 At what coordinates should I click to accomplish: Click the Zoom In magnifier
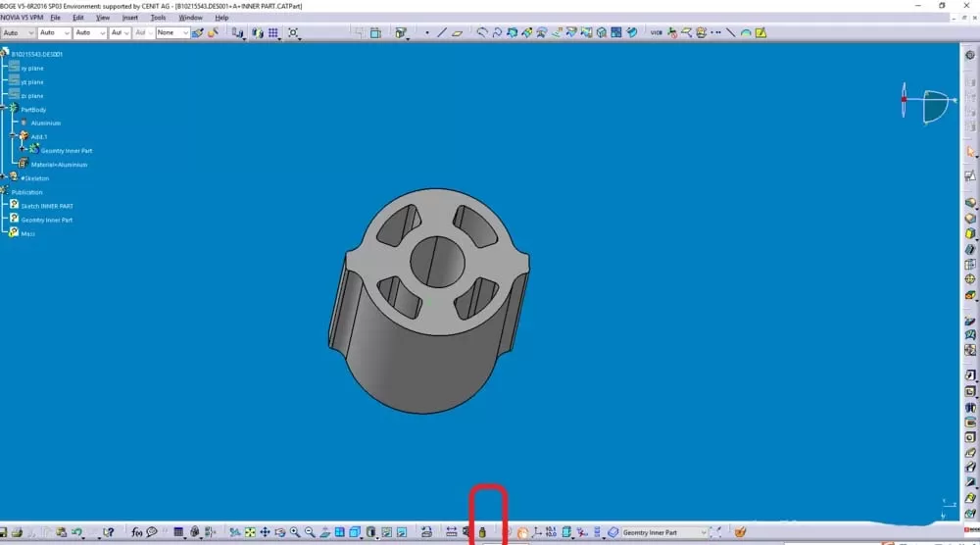[295, 532]
